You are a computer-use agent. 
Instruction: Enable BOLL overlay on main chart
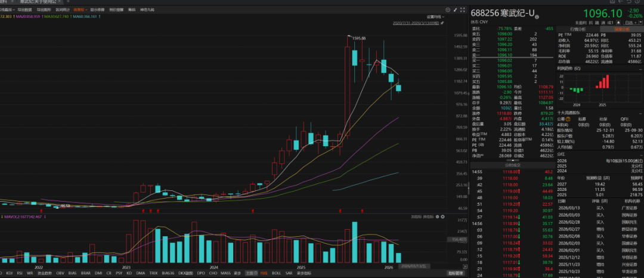[278, 273]
